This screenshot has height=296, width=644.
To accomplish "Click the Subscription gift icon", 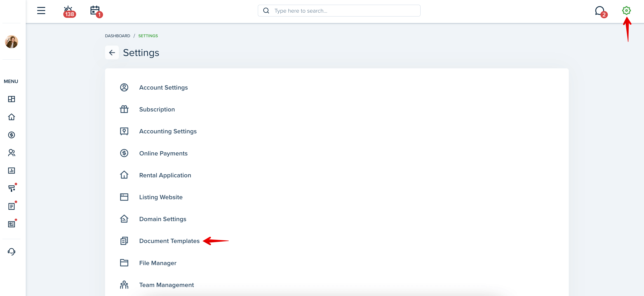I will click(x=124, y=109).
